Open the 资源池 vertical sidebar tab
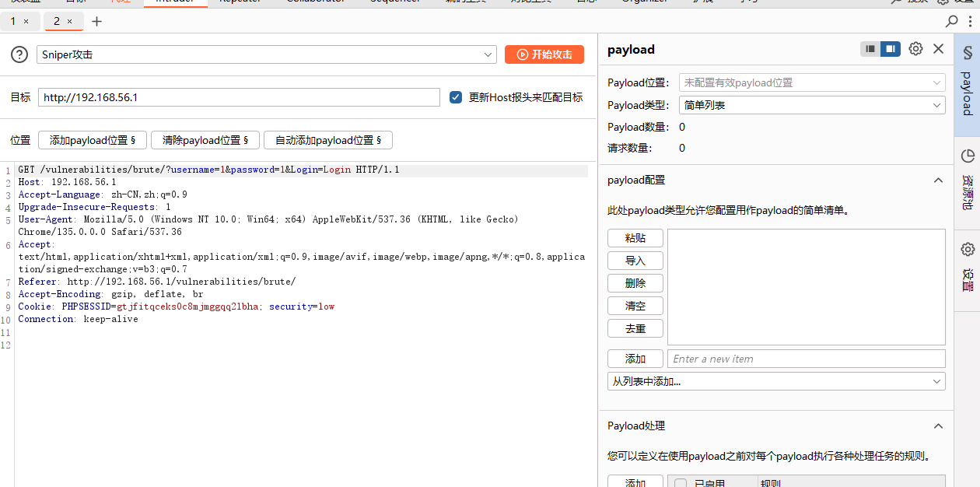980x487 pixels. [967, 183]
